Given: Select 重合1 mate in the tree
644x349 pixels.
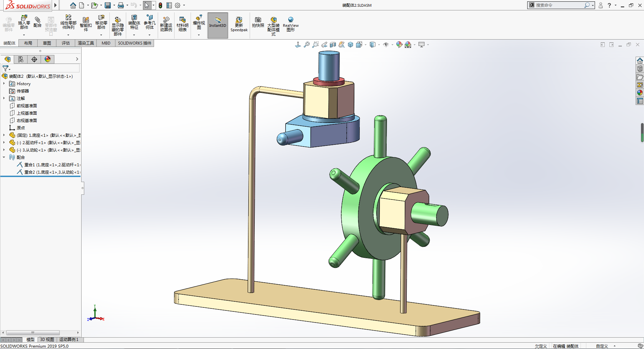Looking at the screenshot, I should (49, 165).
